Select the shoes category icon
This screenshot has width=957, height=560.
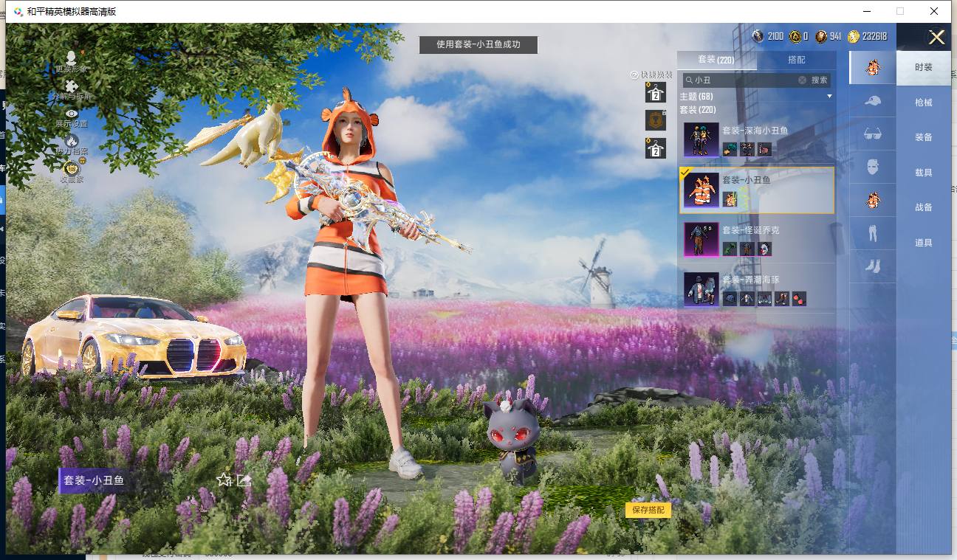tap(873, 266)
